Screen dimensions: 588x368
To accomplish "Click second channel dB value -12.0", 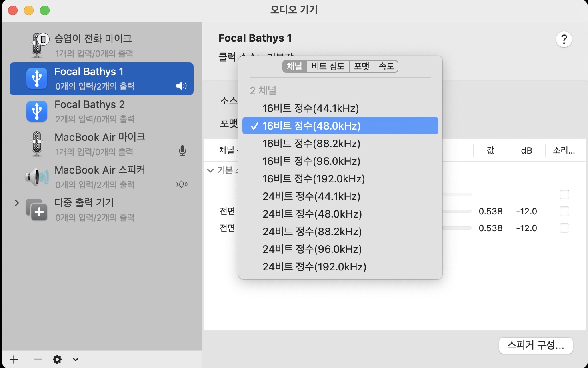I will 526,228.
